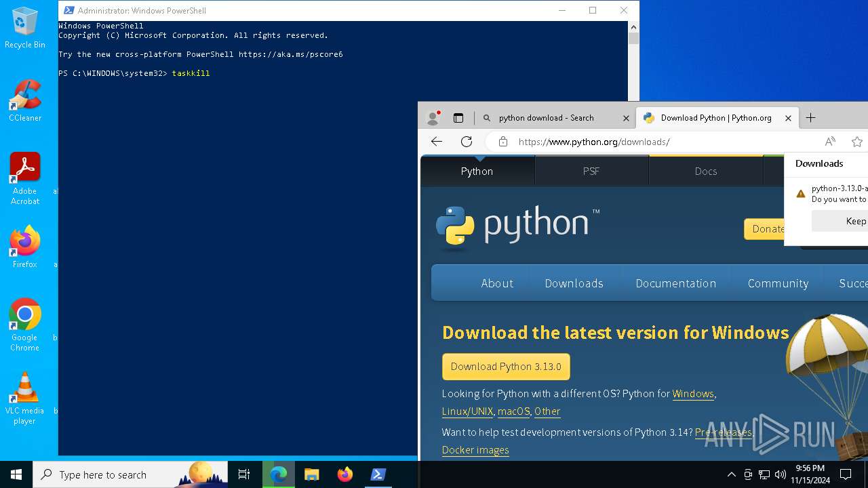The height and width of the screenshot is (488, 868).
Task: Open Edge tab actions menu icon
Action: point(458,117)
